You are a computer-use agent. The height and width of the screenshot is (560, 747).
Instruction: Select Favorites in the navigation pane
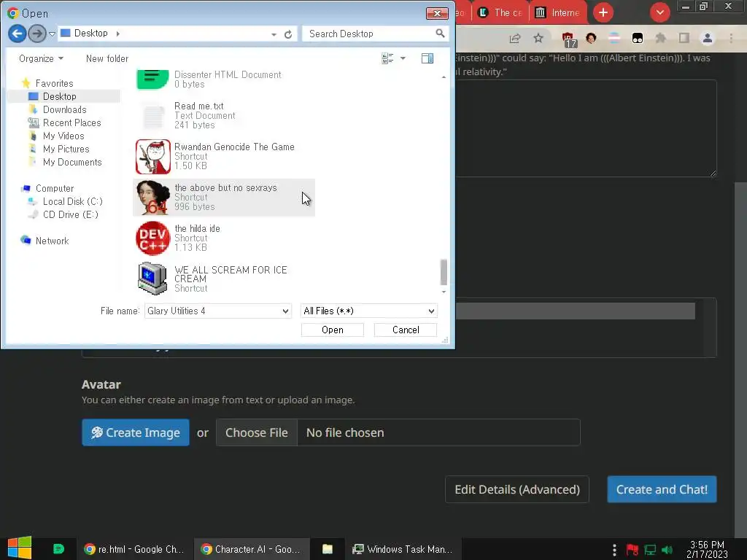tap(54, 83)
